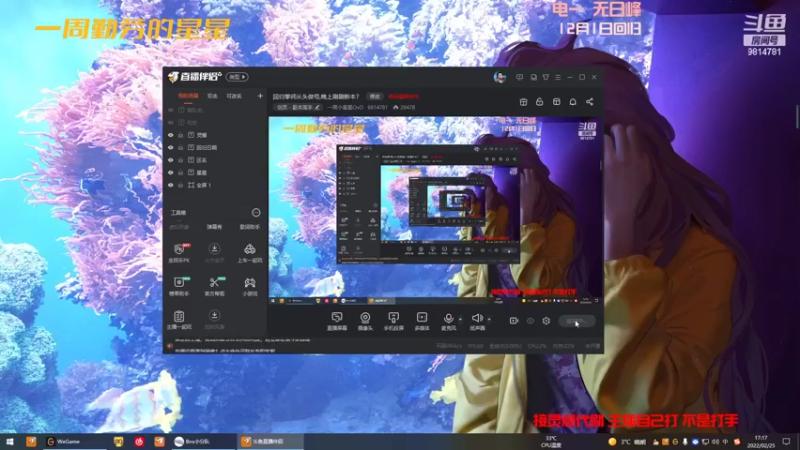Toggle lock on 灵耀 layer

click(181, 135)
